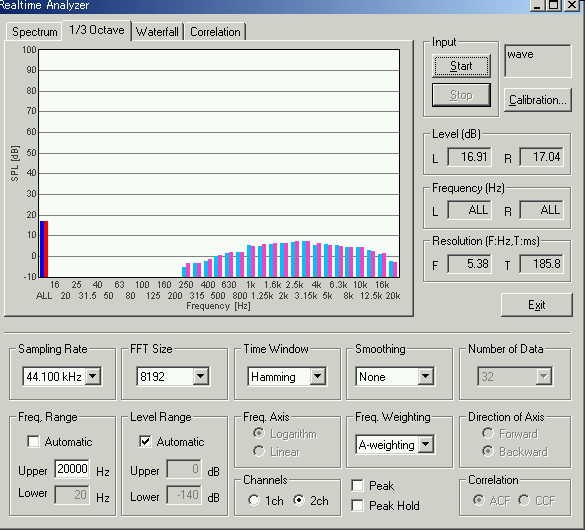Click the Start input button
585x530 pixels.
pyautogui.click(x=461, y=66)
